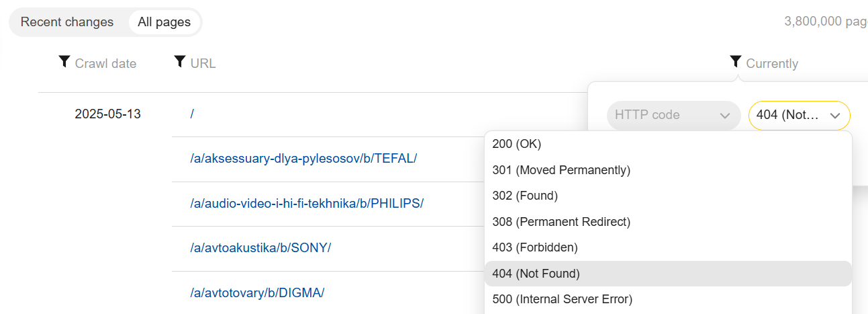The width and height of the screenshot is (868, 314).
Task: Choose 200 (OK) from the list
Action: (517, 144)
